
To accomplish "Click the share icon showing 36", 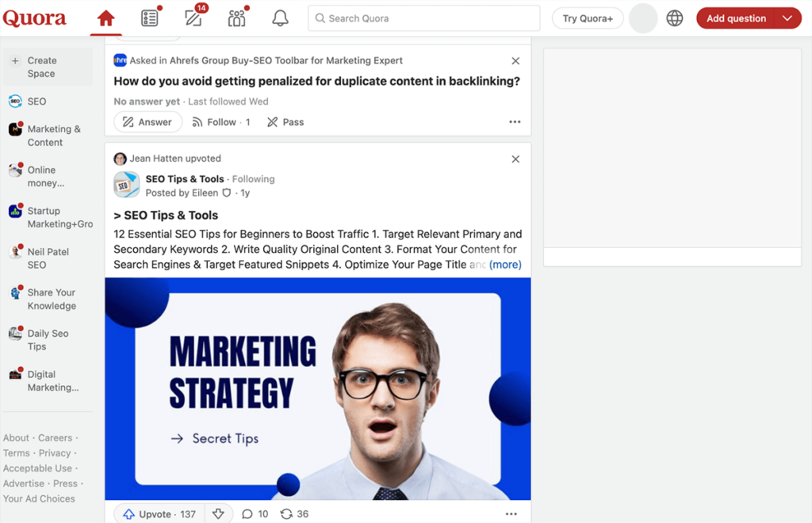I will [287, 514].
